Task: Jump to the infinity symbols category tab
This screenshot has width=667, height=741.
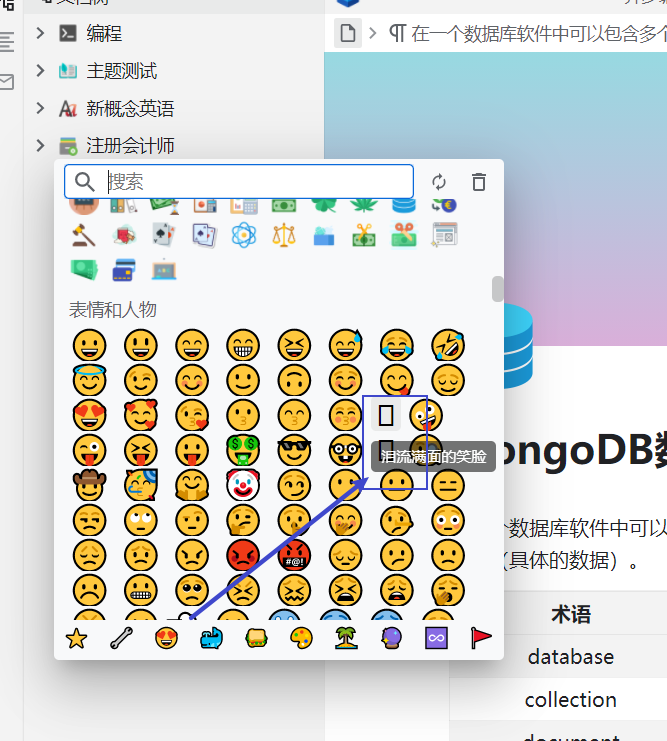Action: click(436, 638)
